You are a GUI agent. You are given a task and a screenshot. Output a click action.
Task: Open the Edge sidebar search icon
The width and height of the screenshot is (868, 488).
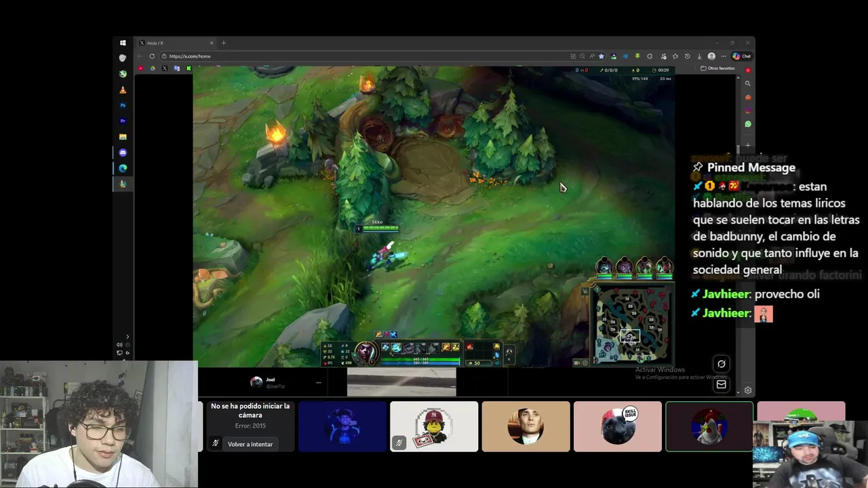tap(748, 83)
